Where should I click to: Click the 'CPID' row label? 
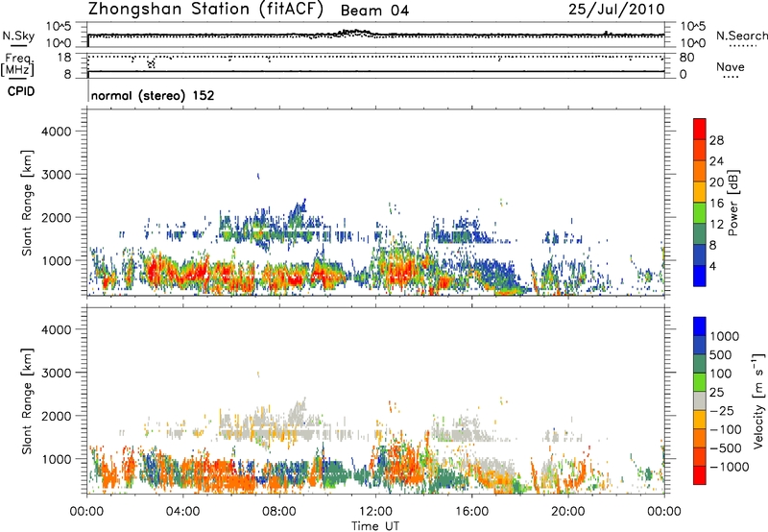click(21, 91)
